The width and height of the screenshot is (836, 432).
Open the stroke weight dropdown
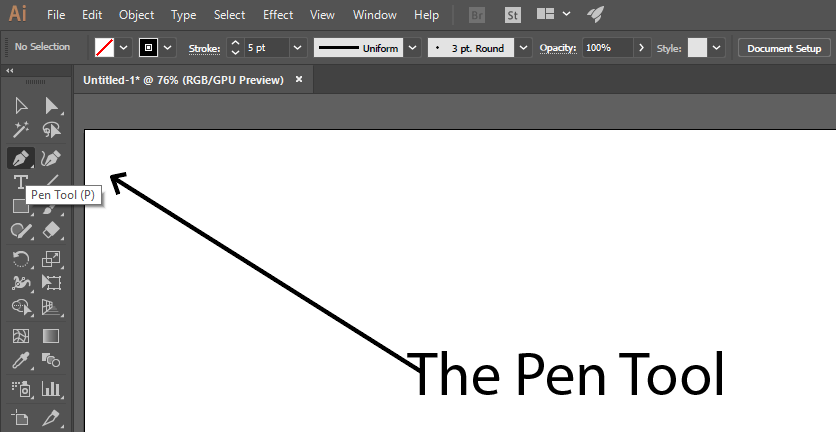[297, 48]
